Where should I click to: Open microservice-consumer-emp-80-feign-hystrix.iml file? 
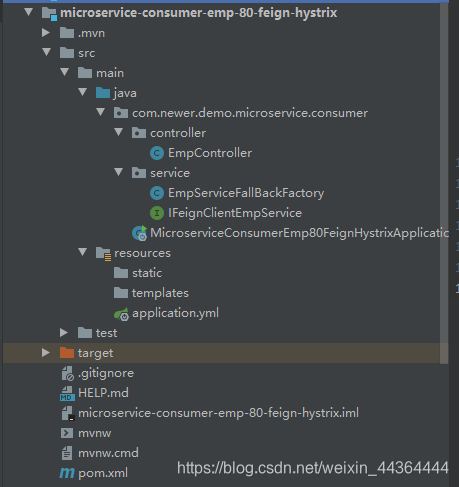(x=218, y=413)
